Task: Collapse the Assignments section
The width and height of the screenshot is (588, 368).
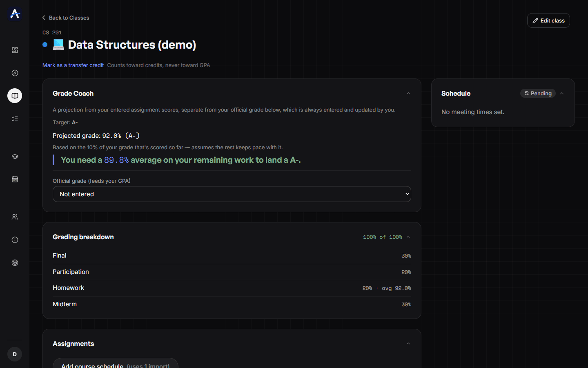Action: tap(408, 343)
